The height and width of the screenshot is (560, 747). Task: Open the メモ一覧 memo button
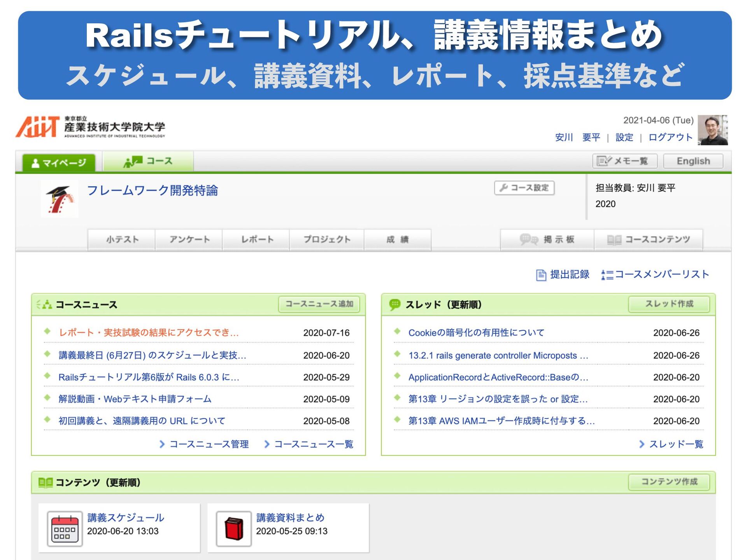tap(624, 161)
